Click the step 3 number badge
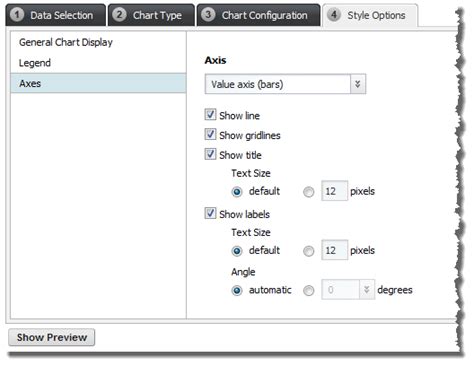Screen dimensions: 474x366 [208, 15]
